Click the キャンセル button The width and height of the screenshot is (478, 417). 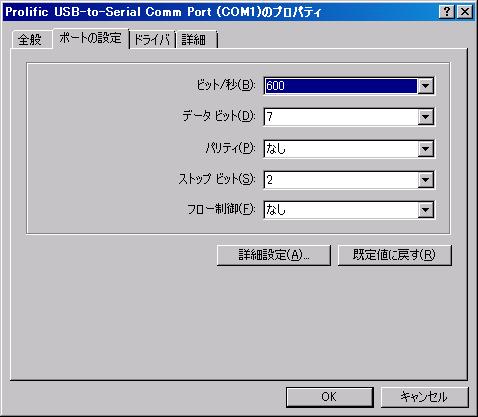point(424,397)
